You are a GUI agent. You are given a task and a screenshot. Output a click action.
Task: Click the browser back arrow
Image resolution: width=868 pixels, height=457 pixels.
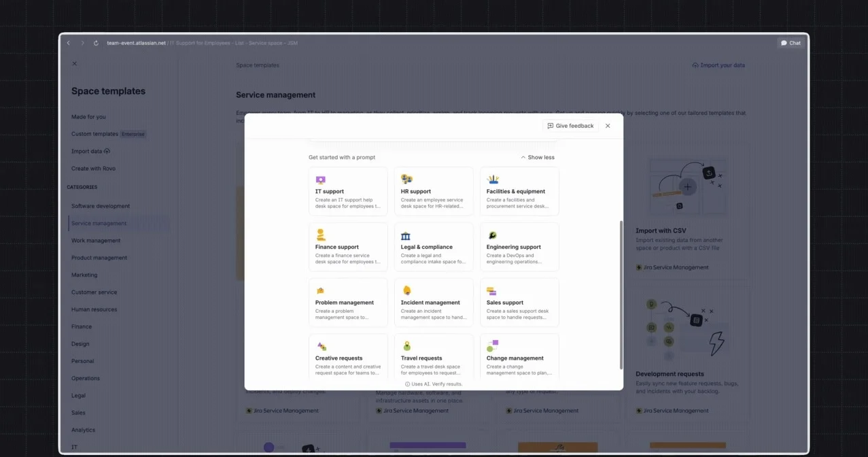coord(68,43)
